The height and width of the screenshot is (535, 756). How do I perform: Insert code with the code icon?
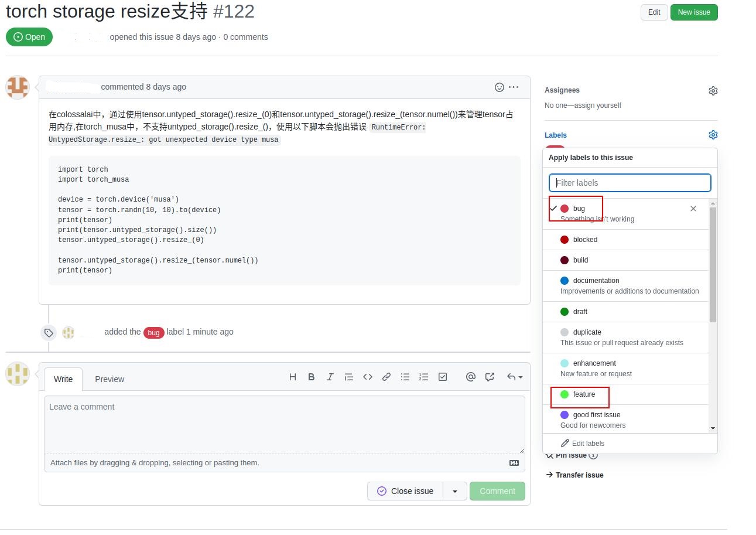368,377
